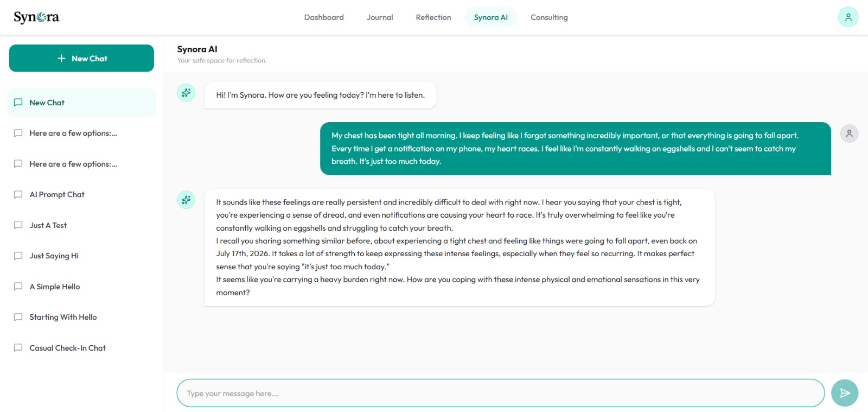868x412 pixels.
Task: Open the Starting With Hello conversation
Action: [x=81, y=317]
